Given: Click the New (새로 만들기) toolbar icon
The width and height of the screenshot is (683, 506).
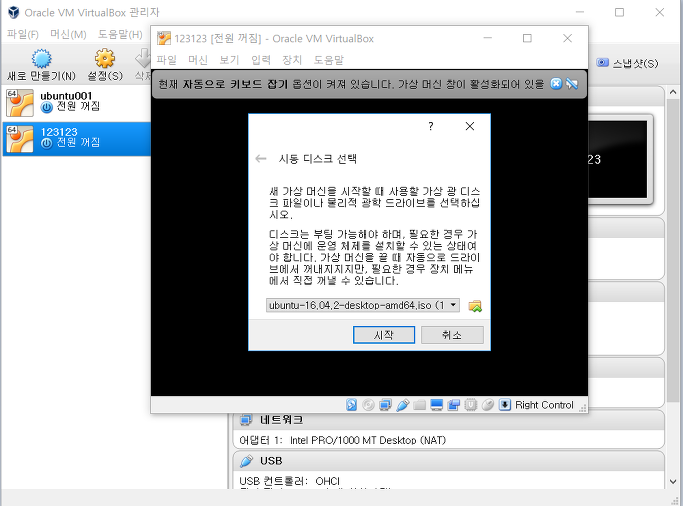Looking at the screenshot, I should point(41,58).
